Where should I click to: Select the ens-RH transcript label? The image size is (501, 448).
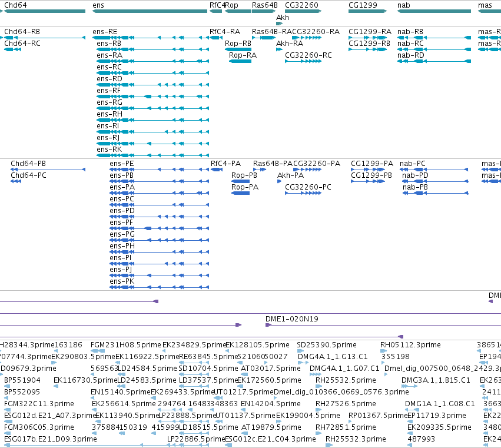coord(110,114)
